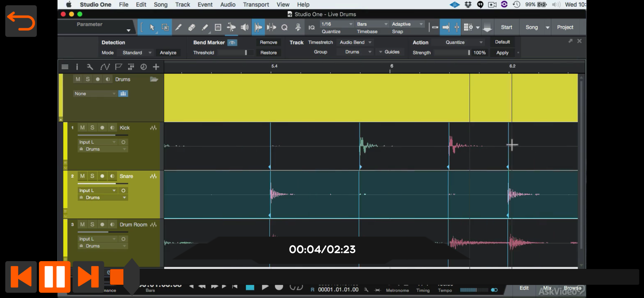The height and width of the screenshot is (298, 644).
Task: Click the Q quantize button
Action: [284, 27]
